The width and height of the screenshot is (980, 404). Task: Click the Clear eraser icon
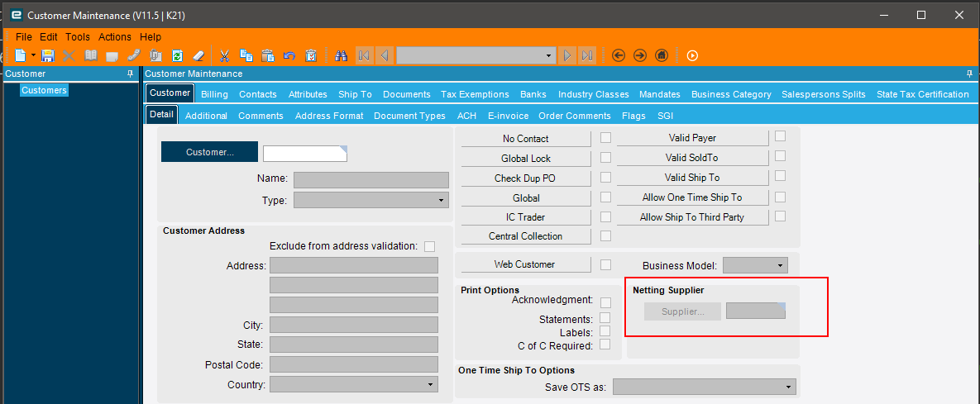coord(198,55)
